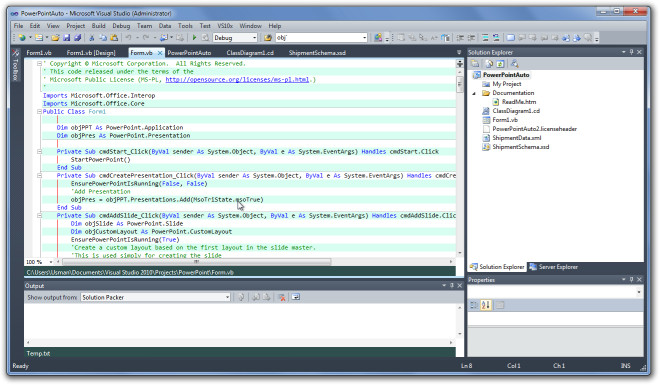Click Solution Explorer Properties icon

click(475, 64)
